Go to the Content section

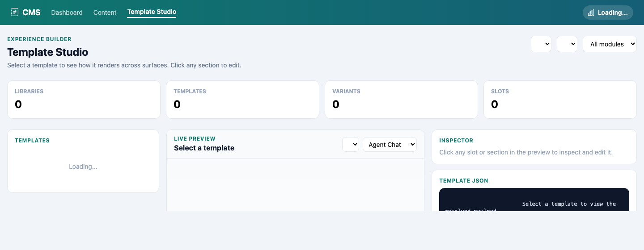(x=105, y=12)
